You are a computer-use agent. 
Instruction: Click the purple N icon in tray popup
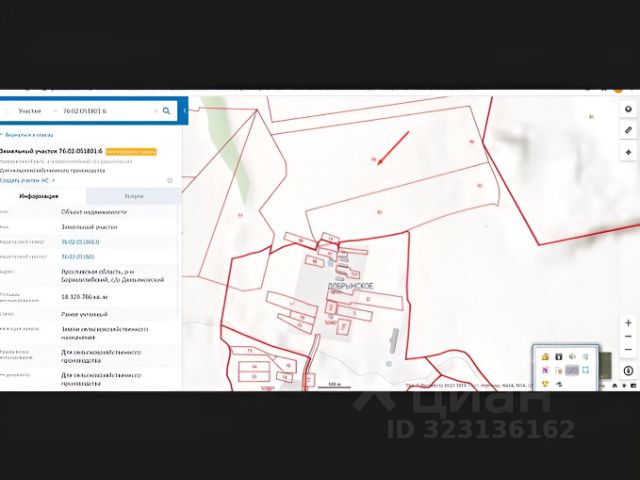[x=545, y=370]
